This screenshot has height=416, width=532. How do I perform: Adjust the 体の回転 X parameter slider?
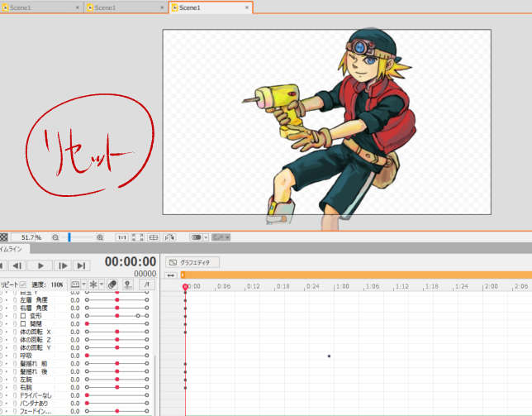(x=116, y=332)
